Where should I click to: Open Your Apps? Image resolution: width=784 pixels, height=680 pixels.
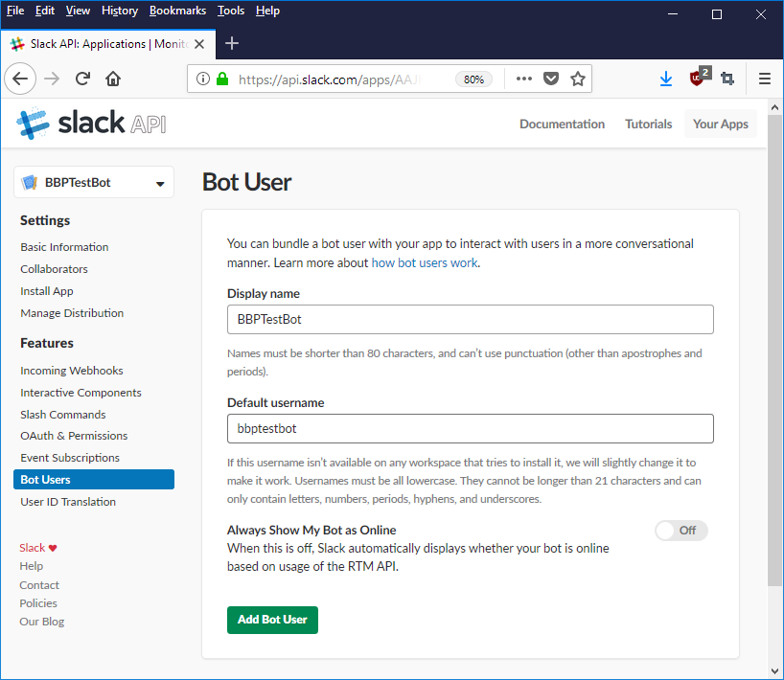coord(721,124)
